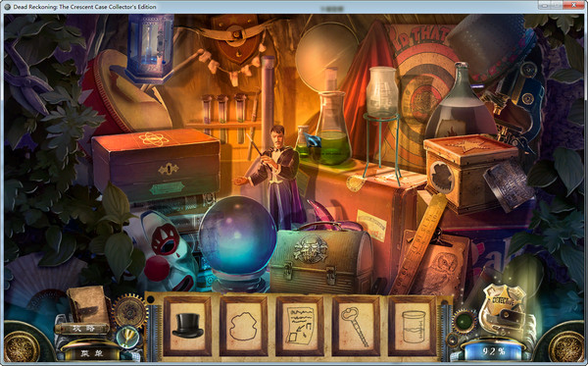Select the sketched document item slot
Viewport: 588px width, 366px height.
click(300, 326)
